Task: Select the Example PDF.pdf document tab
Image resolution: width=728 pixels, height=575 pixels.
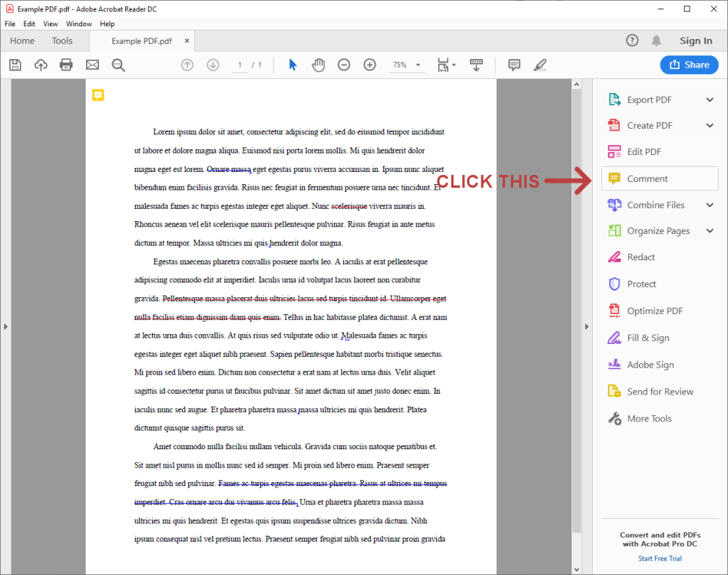Action: [x=141, y=41]
